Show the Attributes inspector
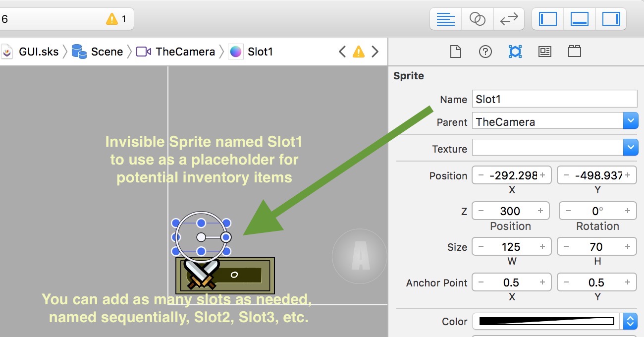This screenshot has height=337, width=644. [515, 52]
